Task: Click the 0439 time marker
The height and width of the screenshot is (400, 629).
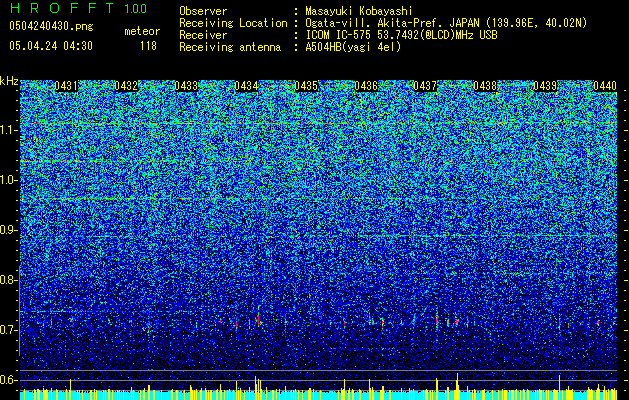Action: [545, 86]
